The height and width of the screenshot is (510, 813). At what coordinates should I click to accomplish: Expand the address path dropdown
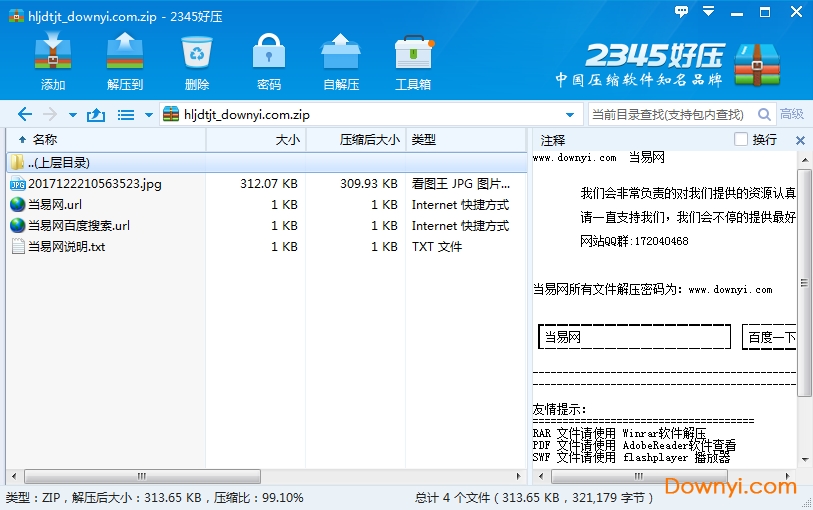click(570, 115)
